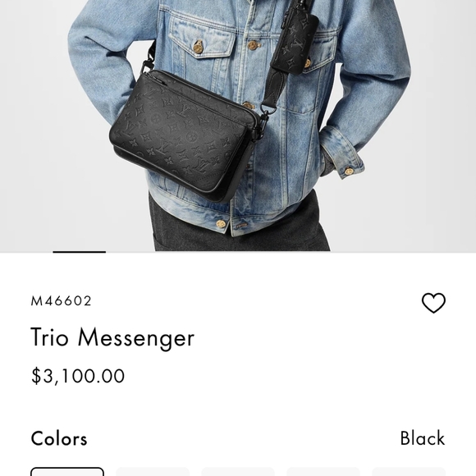476x476 pixels.
Task: Choose the fourth color swatch tile
Action: (x=323, y=472)
